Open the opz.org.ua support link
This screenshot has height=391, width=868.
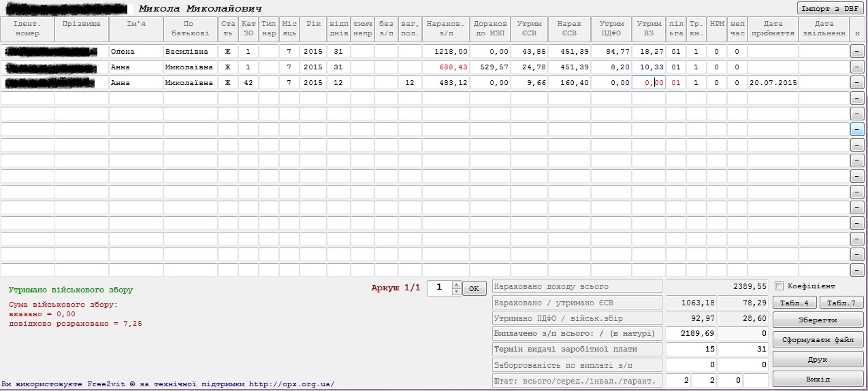[291, 384]
